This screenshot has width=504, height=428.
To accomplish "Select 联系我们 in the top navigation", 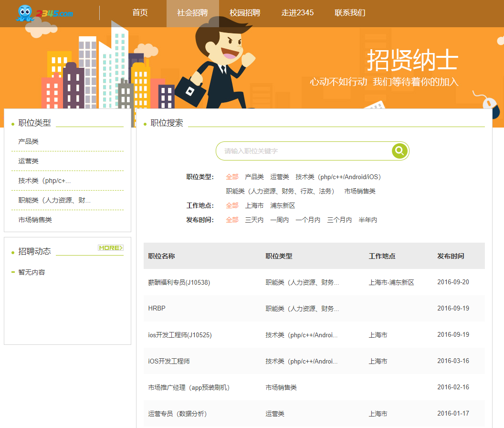I will [350, 13].
